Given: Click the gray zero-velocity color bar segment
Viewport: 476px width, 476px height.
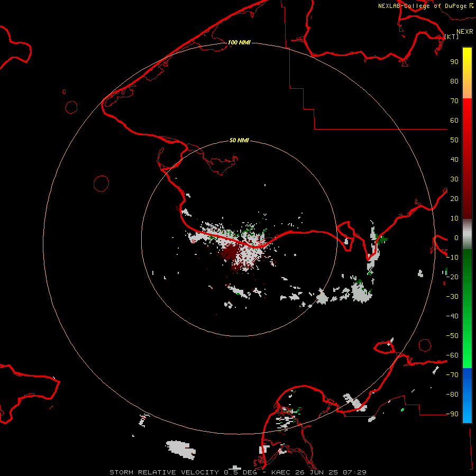Looking at the screenshot, I should coord(467,234).
